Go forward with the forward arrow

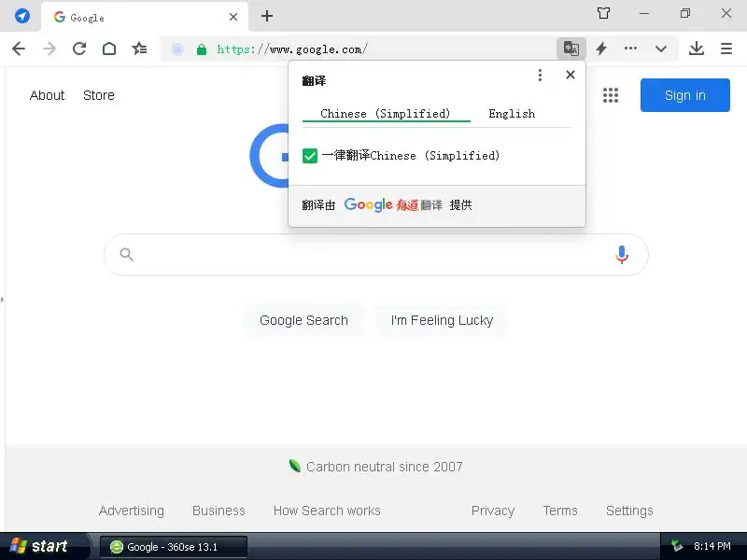pos(49,49)
